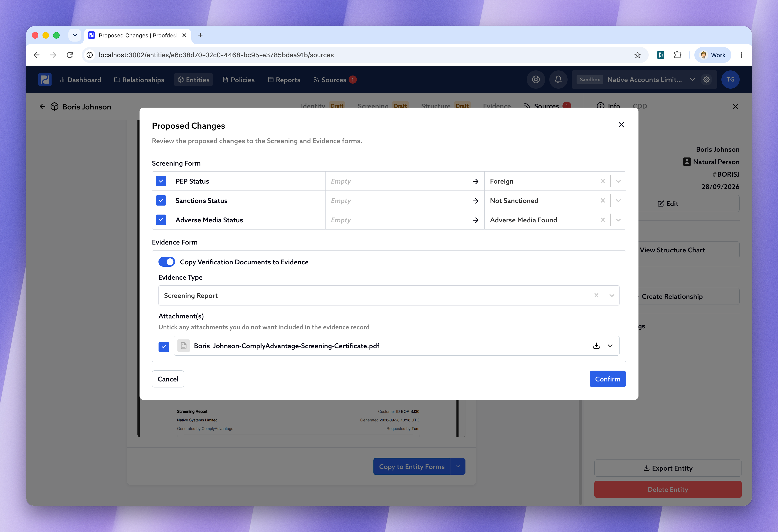Viewport: 778px width, 532px height.
Task: Select the Proposed Changes browser tab
Action: tap(137, 36)
